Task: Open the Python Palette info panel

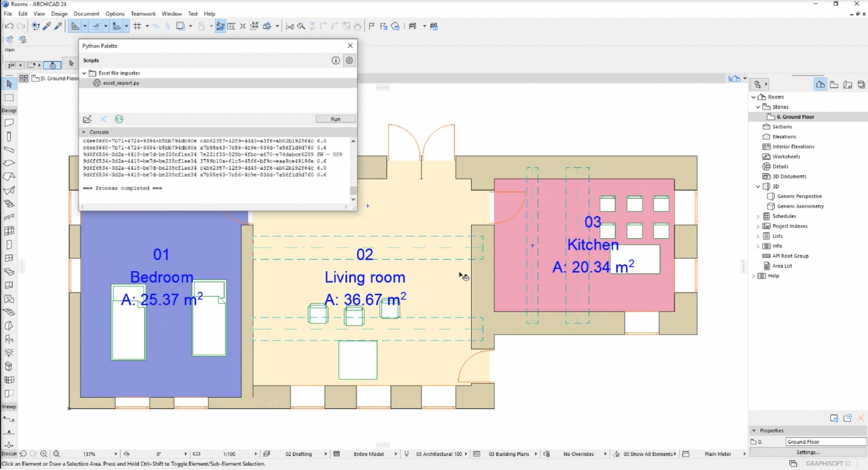Action: point(336,60)
